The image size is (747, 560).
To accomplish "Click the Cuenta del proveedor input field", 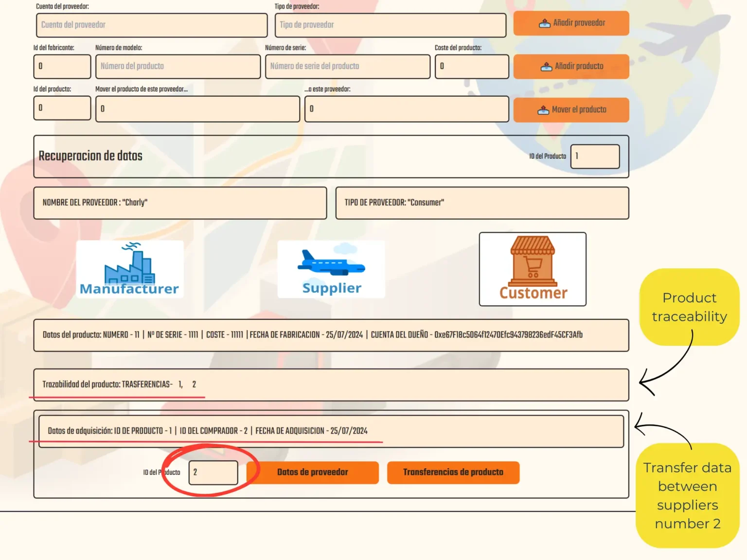I will (151, 25).
